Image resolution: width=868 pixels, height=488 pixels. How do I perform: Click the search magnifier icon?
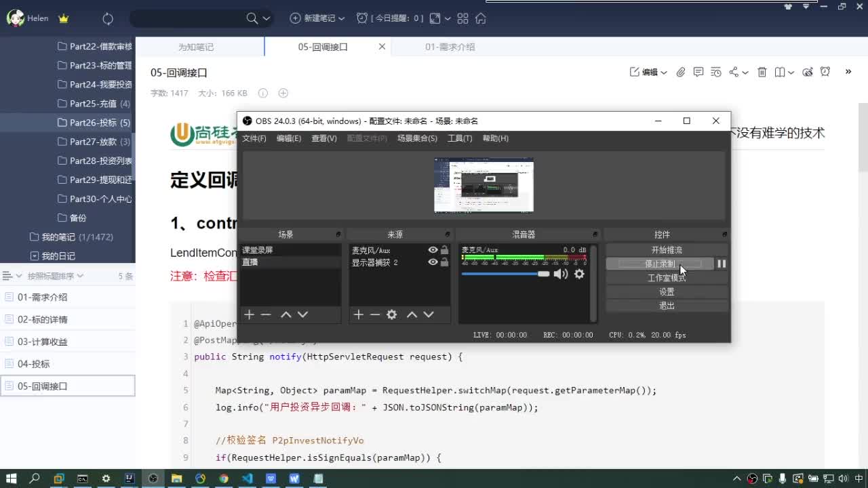click(x=252, y=18)
